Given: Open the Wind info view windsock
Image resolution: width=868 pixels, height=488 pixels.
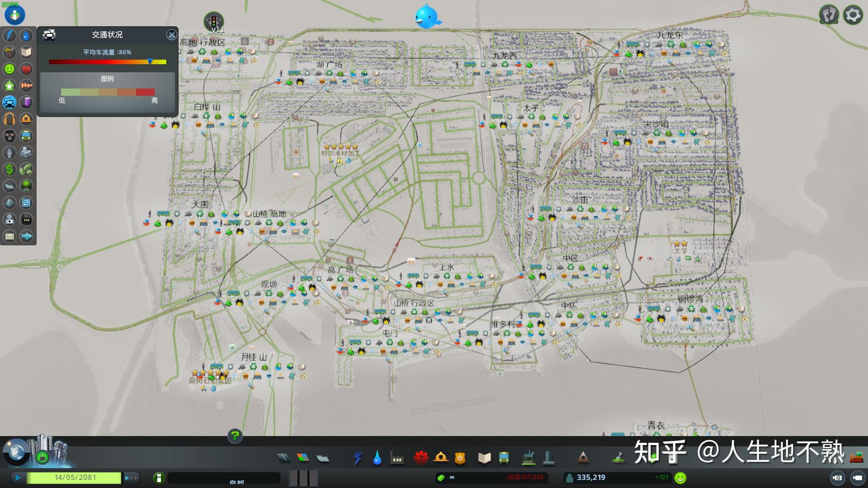Looking at the screenshot, I should click(26, 85).
